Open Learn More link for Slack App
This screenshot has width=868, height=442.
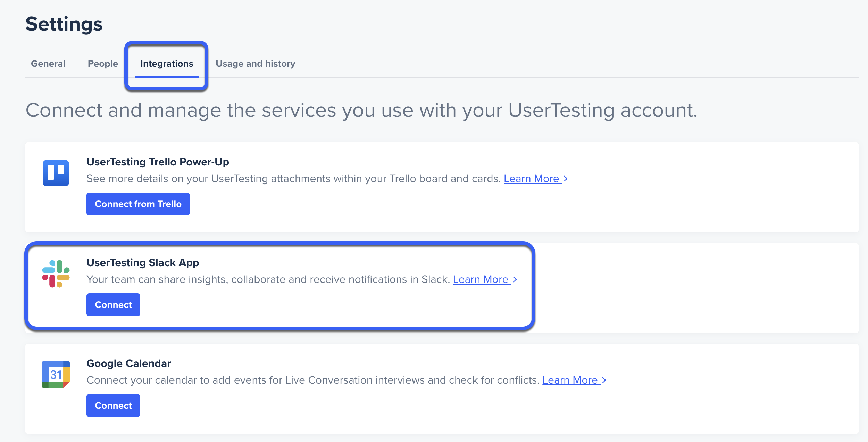pyautogui.click(x=485, y=279)
